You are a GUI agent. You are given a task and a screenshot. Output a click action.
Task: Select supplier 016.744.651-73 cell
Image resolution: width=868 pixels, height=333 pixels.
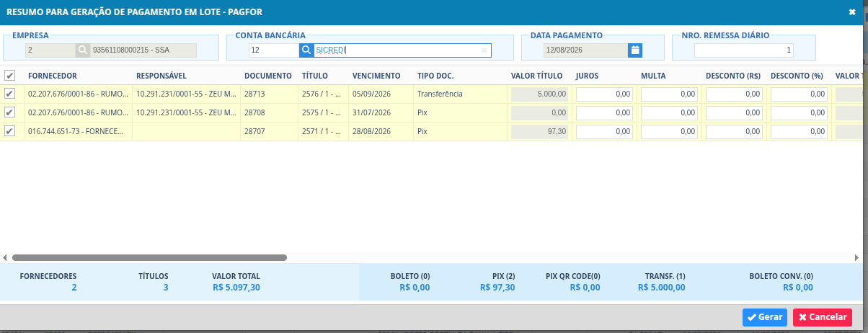click(x=79, y=131)
